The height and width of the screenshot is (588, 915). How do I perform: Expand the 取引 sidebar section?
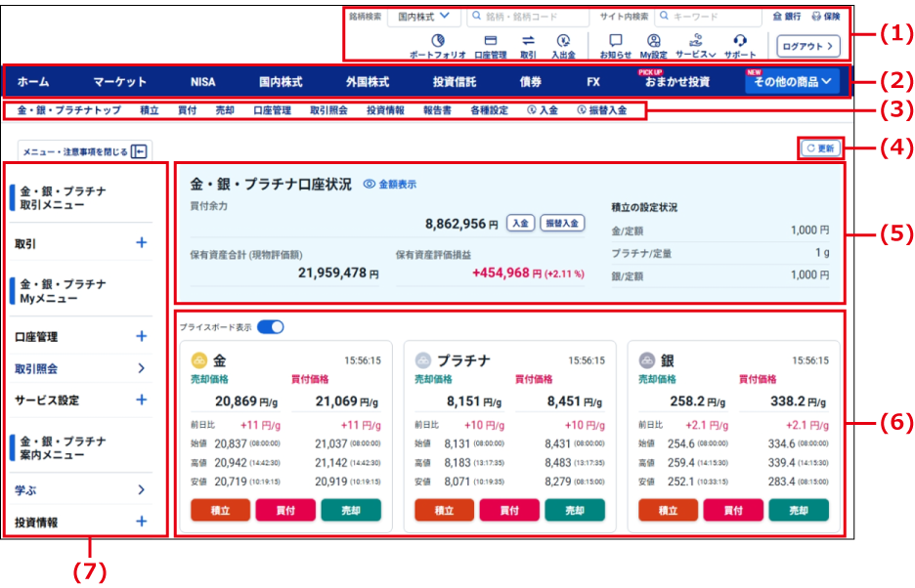tap(141, 242)
